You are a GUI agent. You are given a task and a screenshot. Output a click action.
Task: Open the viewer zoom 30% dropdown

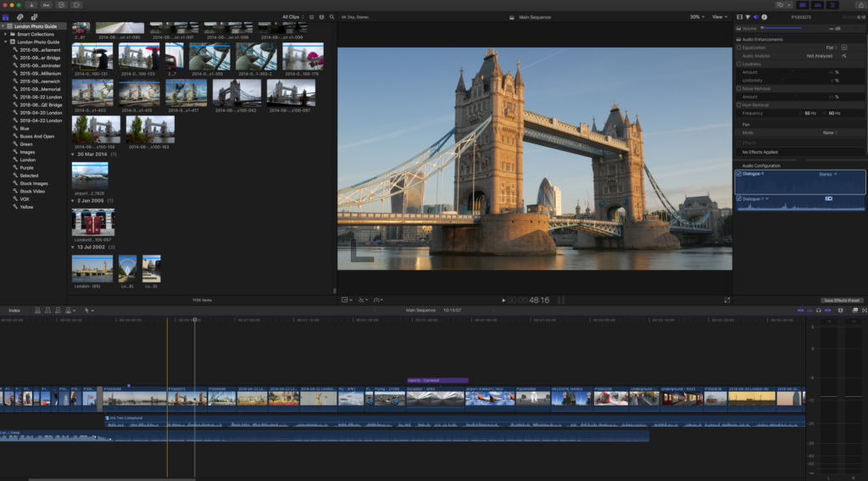coord(697,17)
